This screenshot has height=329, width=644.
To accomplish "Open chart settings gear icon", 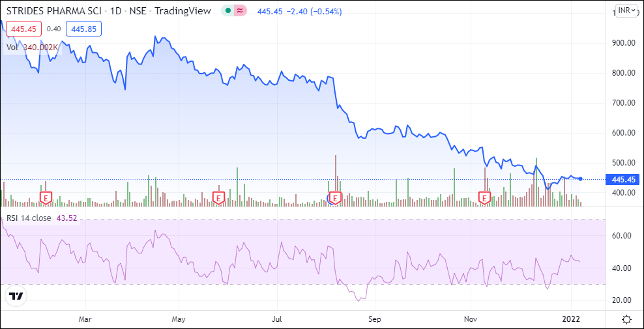I will (627, 319).
